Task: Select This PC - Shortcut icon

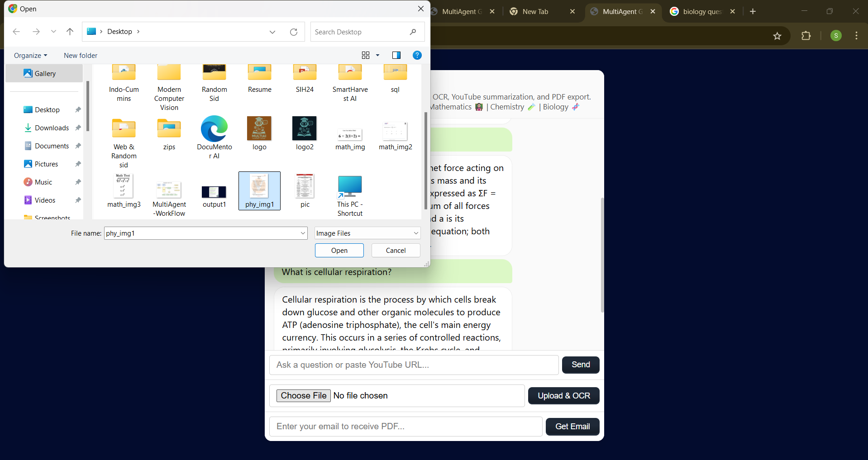Action: pyautogui.click(x=350, y=195)
